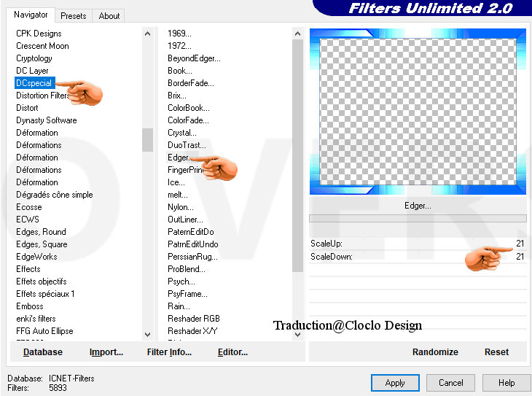Click the Apply button
The height and width of the screenshot is (396, 532).
tap(395, 383)
